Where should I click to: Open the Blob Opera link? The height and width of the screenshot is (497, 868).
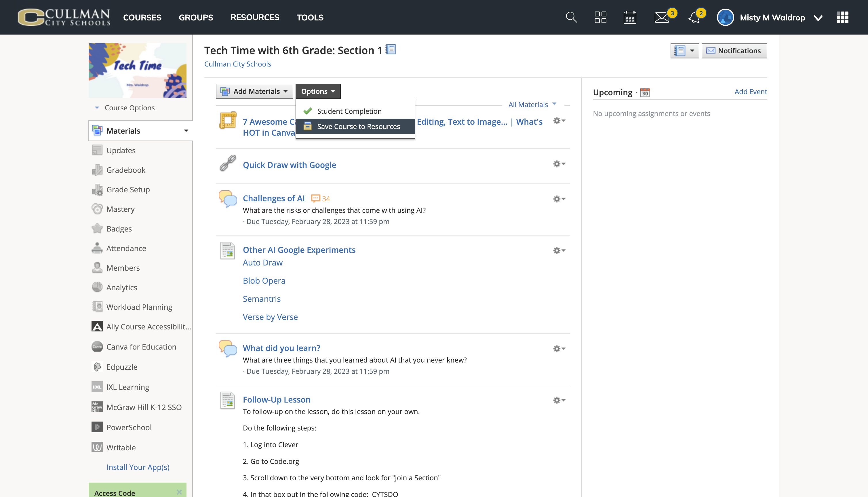tap(264, 281)
